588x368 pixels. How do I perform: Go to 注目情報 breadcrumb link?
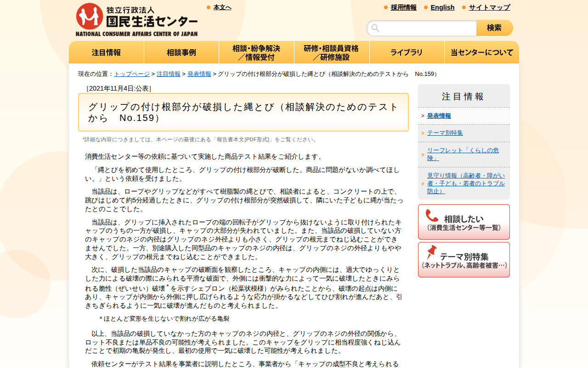[x=169, y=74]
